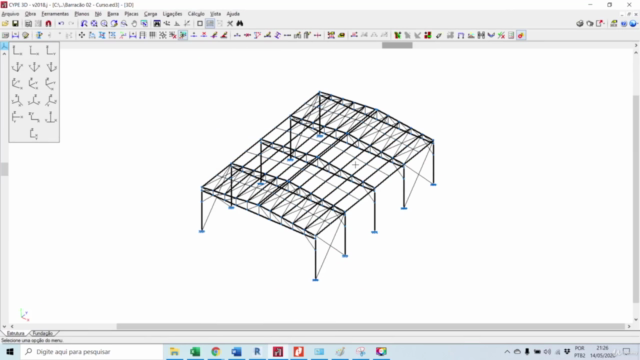
Task: Open Chrome from the taskbar
Action: pos(216,352)
